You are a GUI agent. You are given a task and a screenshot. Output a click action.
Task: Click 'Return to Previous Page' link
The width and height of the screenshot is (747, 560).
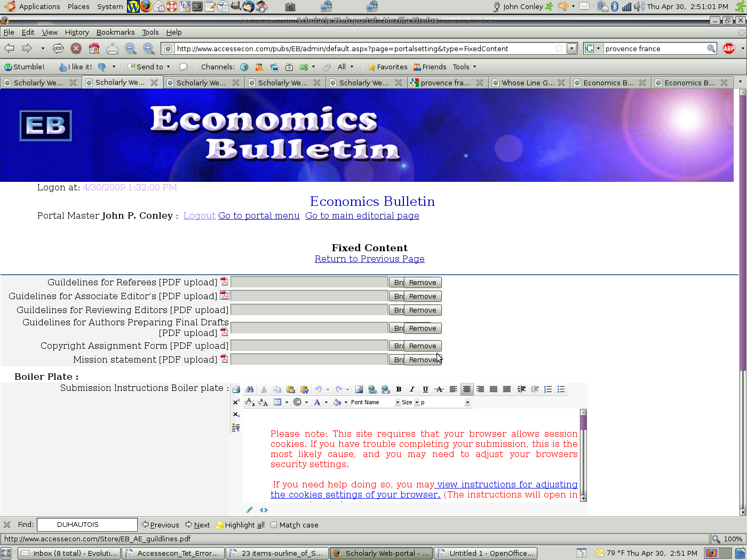(370, 259)
